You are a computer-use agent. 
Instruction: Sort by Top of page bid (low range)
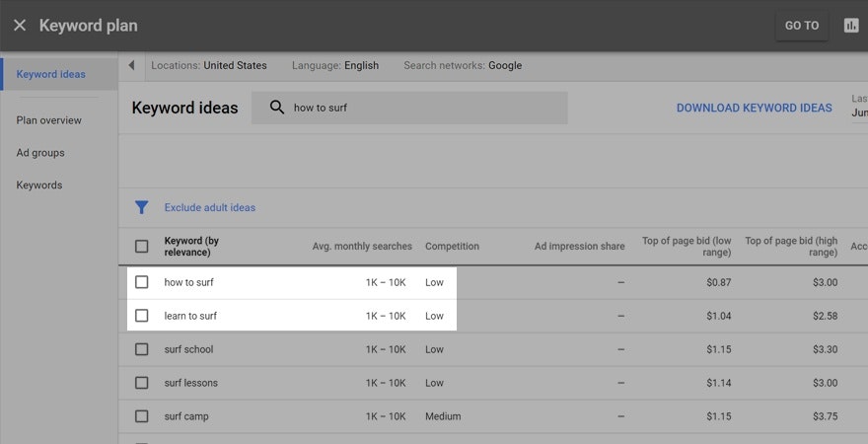pos(687,247)
